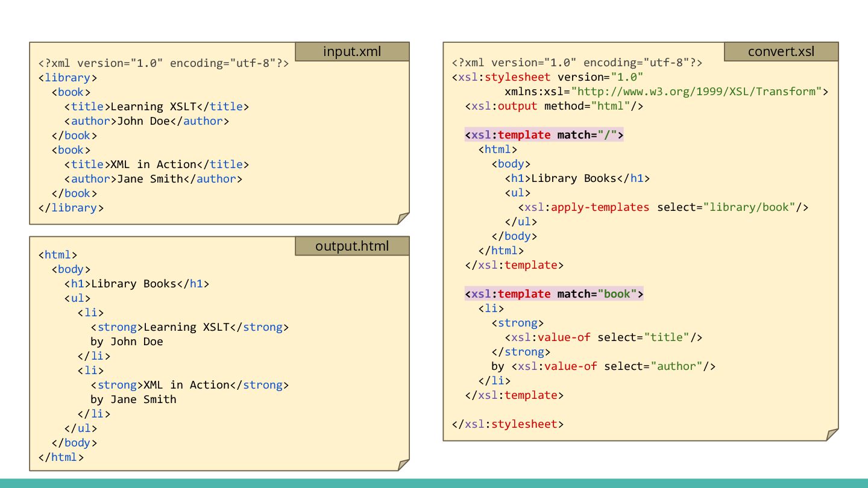Screen dimensions: 868x488
Task: Click the opening <library> tag in input.xml
Action: point(67,78)
